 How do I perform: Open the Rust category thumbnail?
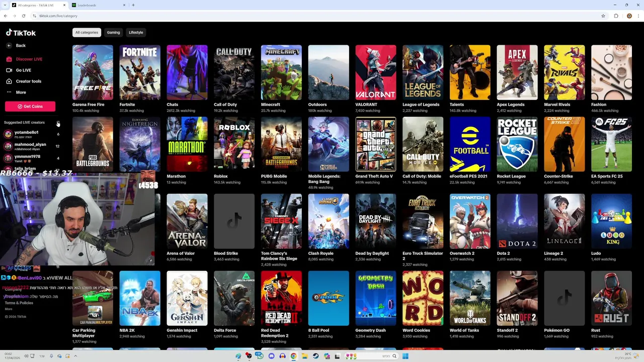point(611,299)
